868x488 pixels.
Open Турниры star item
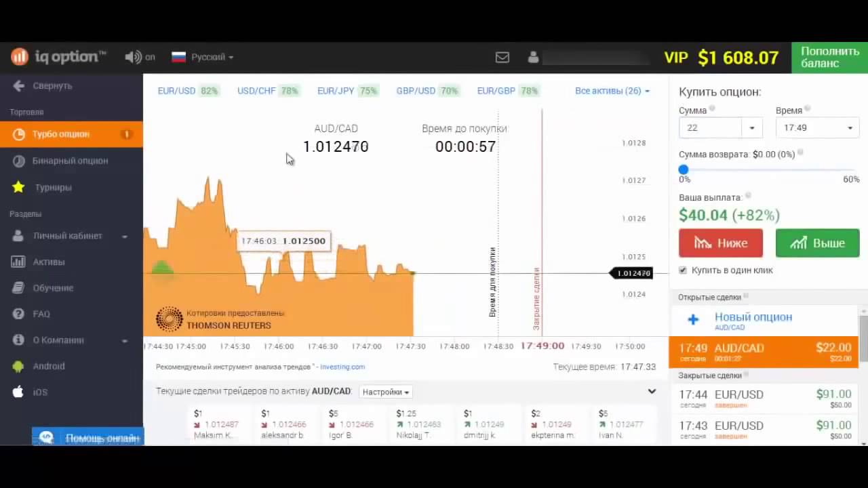[x=71, y=187]
